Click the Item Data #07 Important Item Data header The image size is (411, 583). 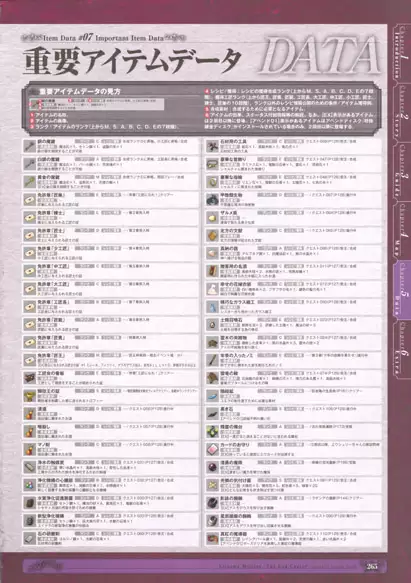[103, 38]
